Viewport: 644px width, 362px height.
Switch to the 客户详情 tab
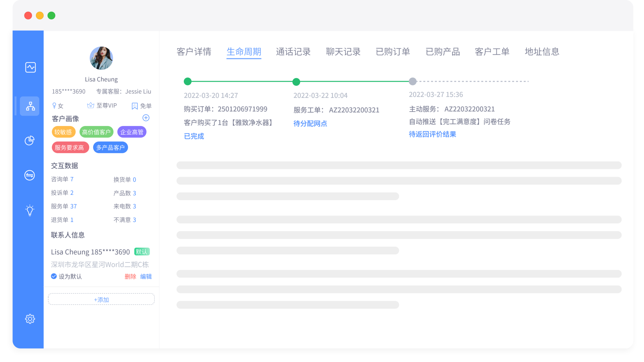194,52
